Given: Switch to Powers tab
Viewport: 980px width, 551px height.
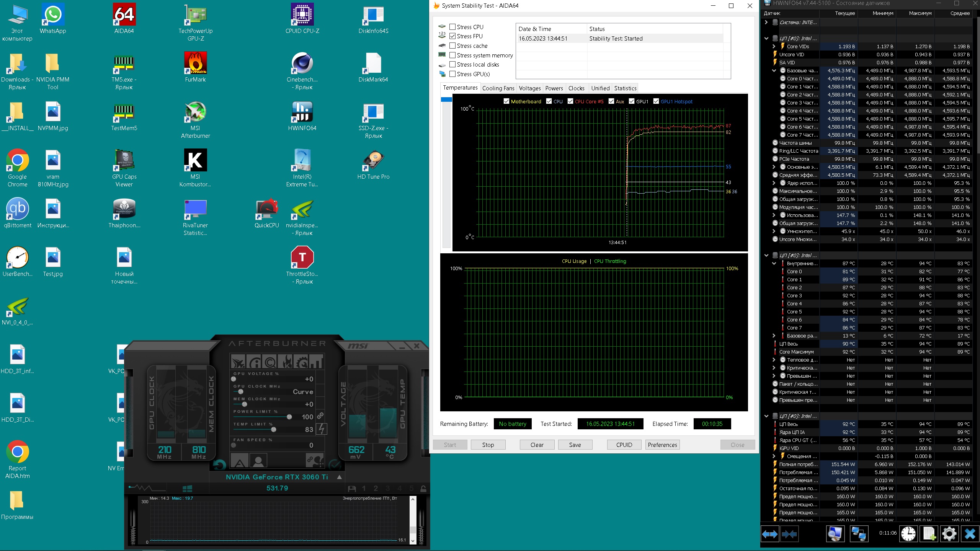Looking at the screenshot, I should coord(554,88).
